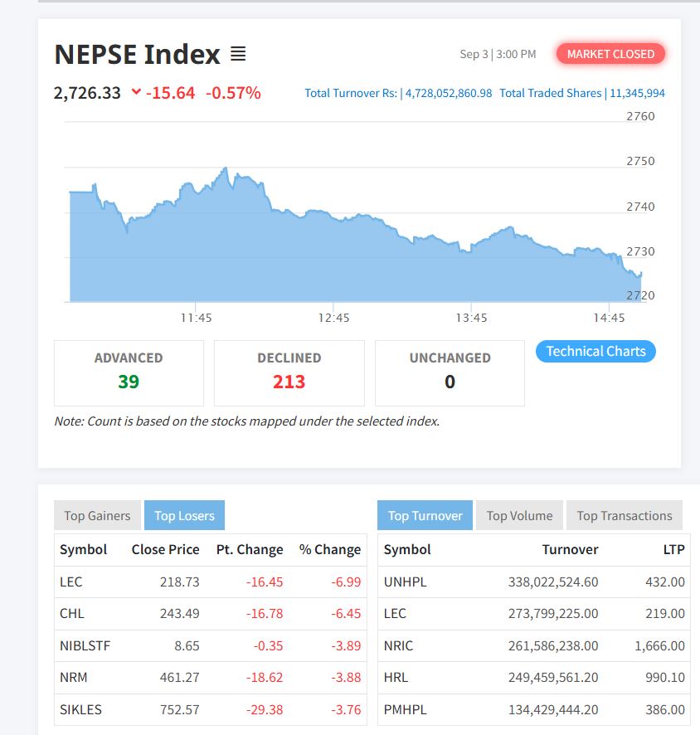Open Technical Charts
The image size is (700, 735).
(595, 351)
